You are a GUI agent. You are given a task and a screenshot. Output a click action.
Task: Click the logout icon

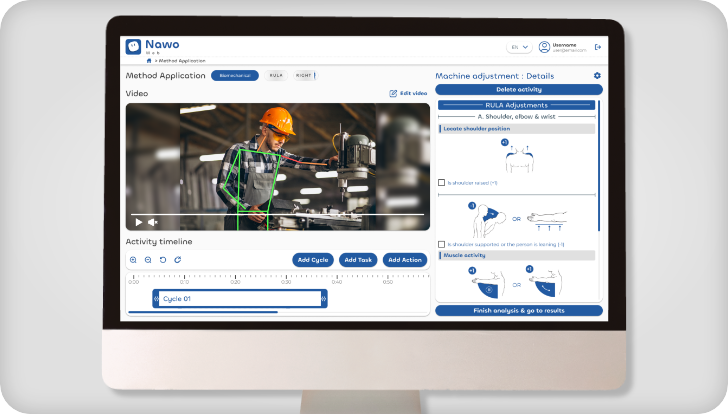[598, 47]
